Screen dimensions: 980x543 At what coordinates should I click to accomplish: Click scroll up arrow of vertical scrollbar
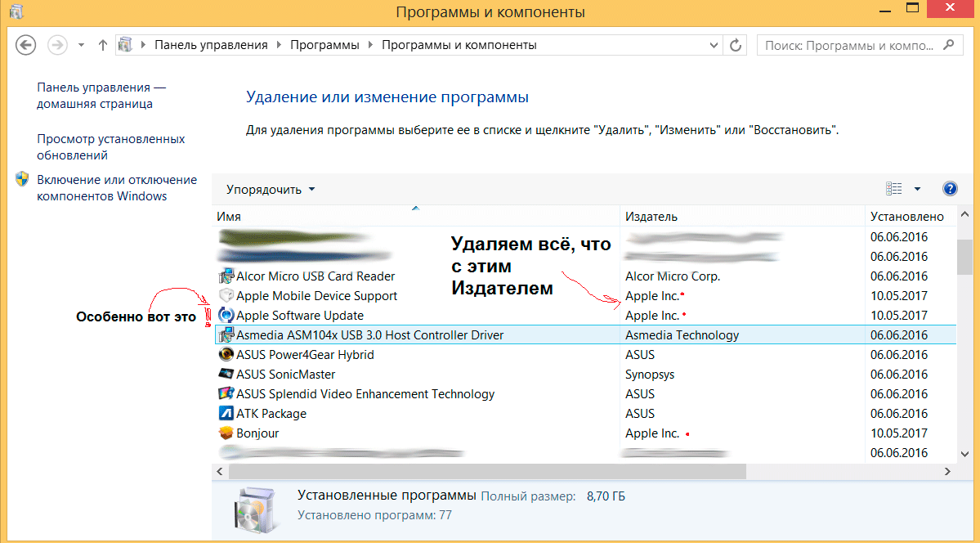pyautogui.click(x=965, y=215)
